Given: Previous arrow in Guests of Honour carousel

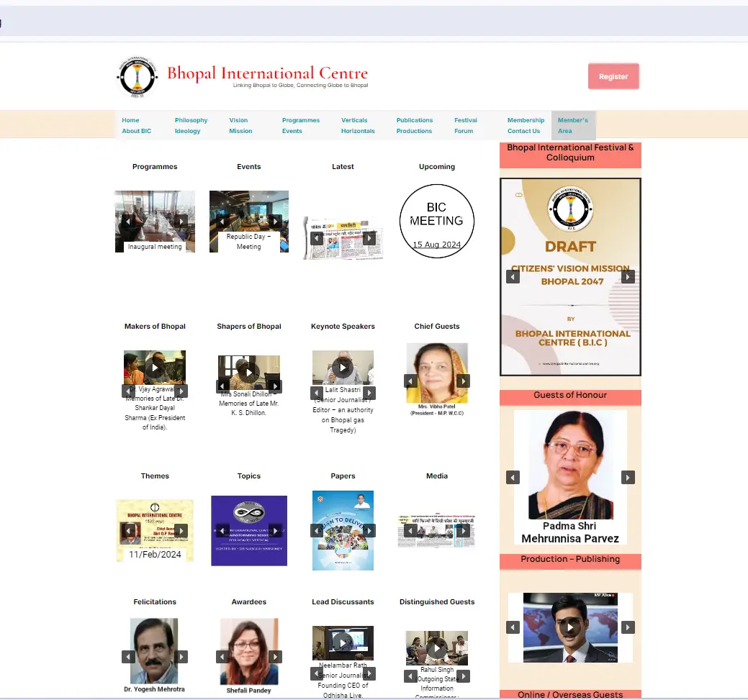Looking at the screenshot, I should (513, 477).
